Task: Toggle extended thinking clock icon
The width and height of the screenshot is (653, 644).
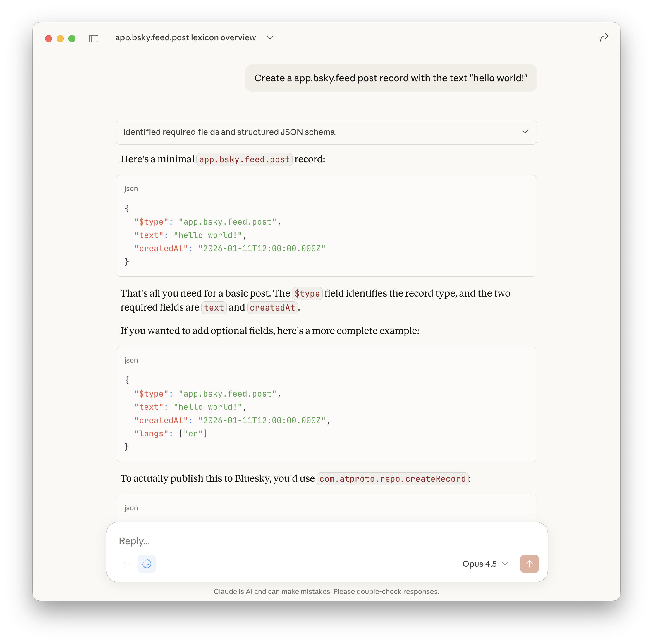Action: (147, 564)
